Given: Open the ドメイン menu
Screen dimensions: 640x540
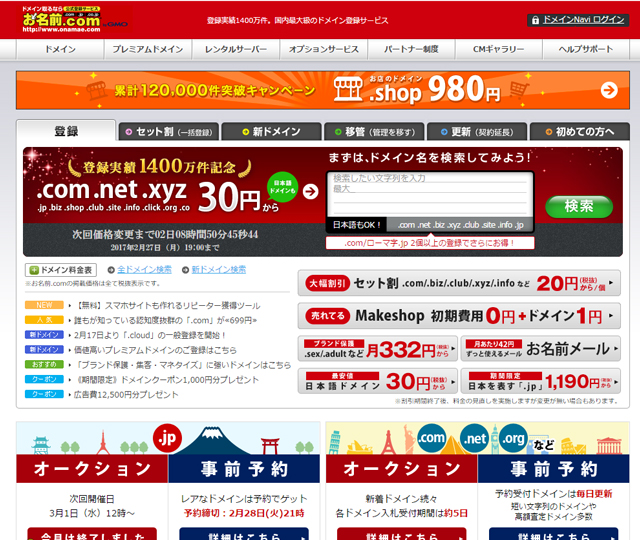Looking at the screenshot, I should 60,49.
